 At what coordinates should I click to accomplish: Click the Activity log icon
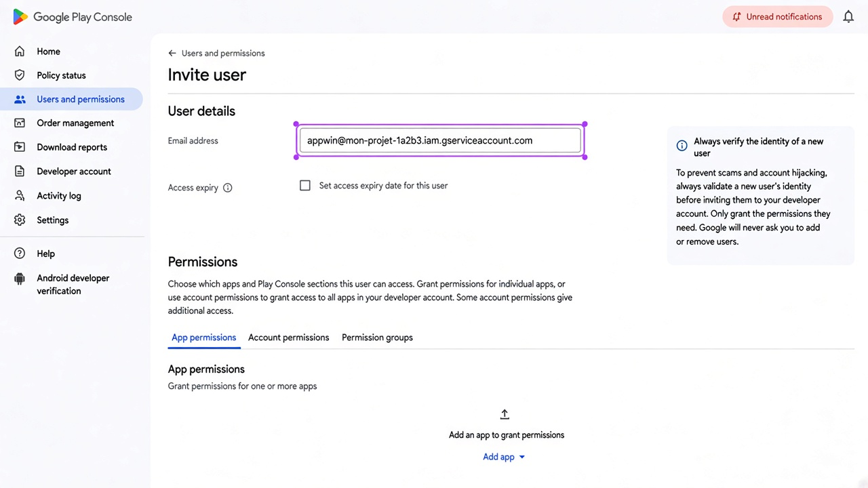click(20, 196)
